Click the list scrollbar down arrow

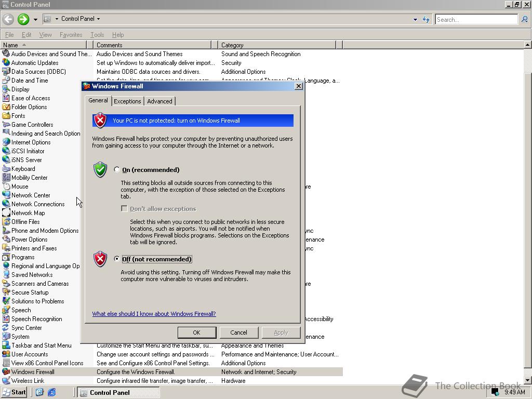(x=528, y=380)
